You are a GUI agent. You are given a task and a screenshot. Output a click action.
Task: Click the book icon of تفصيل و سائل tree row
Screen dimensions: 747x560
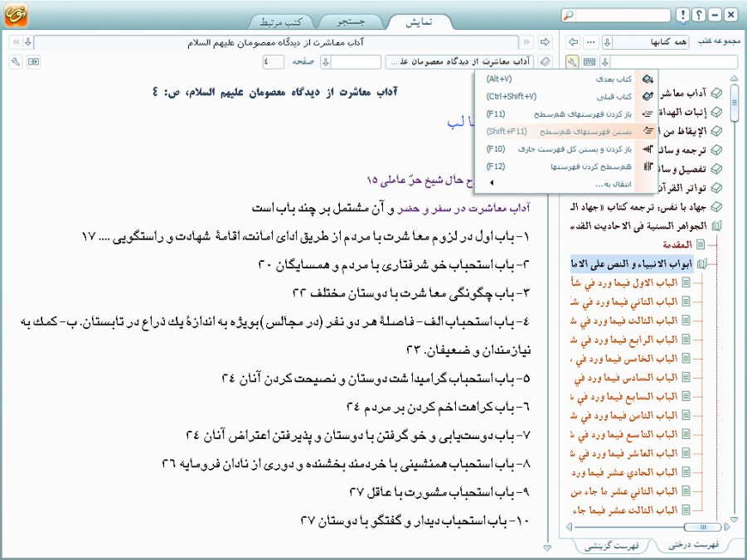click(x=716, y=169)
